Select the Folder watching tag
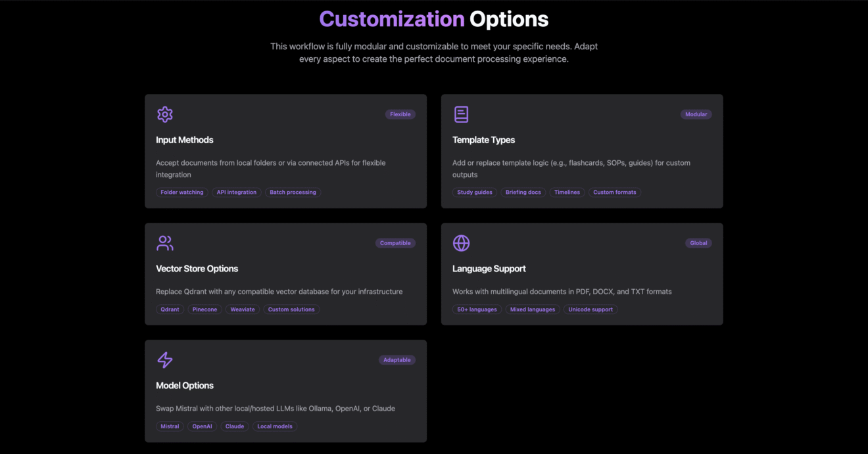This screenshot has width=868, height=454. [182, 193]
